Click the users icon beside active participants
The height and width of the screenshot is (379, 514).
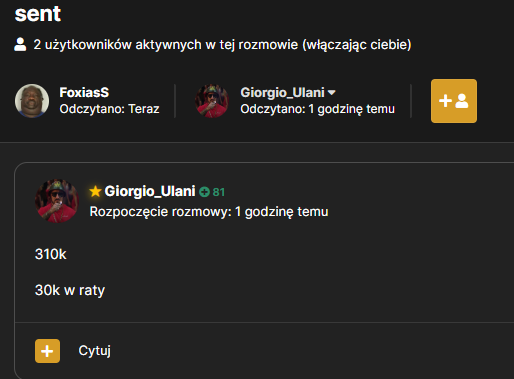20,45
